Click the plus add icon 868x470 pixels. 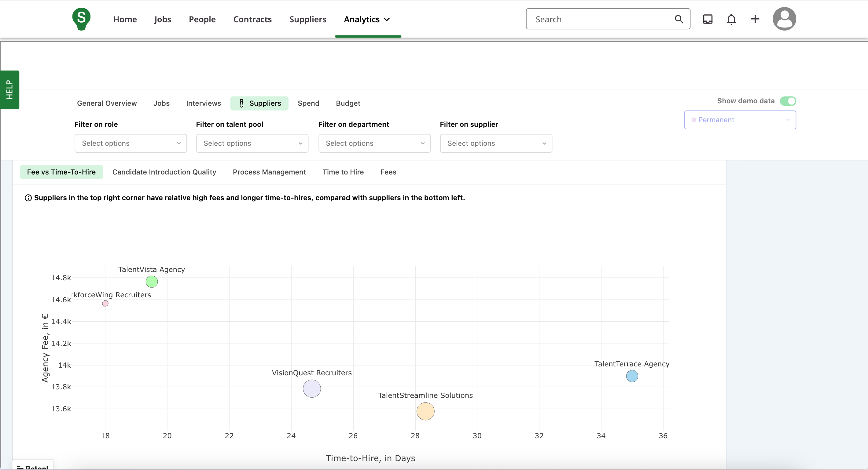click(x=755, y=19)
